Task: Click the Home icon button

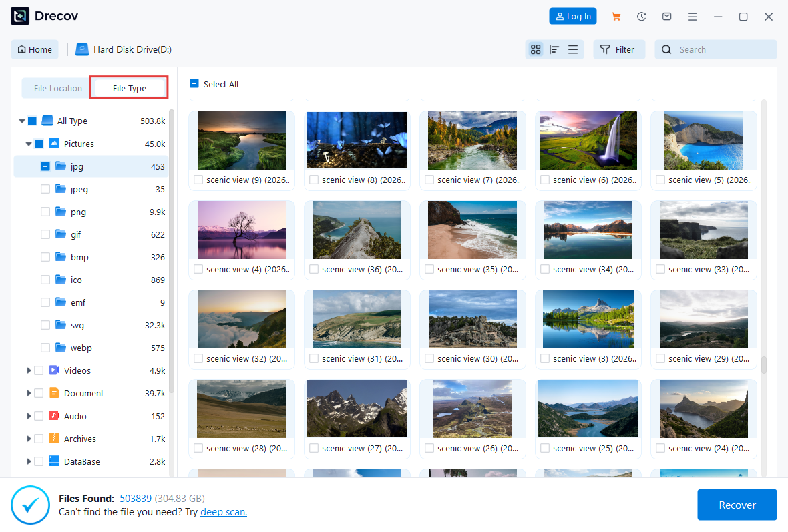Action: [35, 49]
